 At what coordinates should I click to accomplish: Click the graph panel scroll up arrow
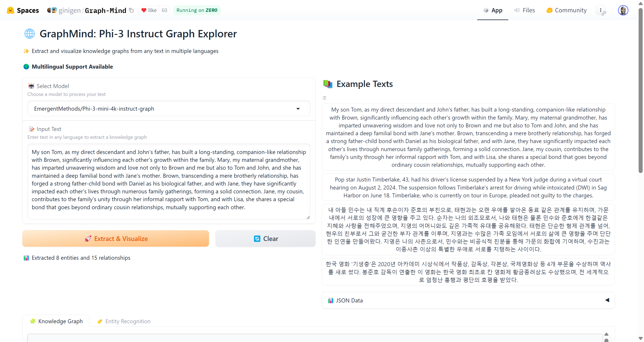coord(606,334)
